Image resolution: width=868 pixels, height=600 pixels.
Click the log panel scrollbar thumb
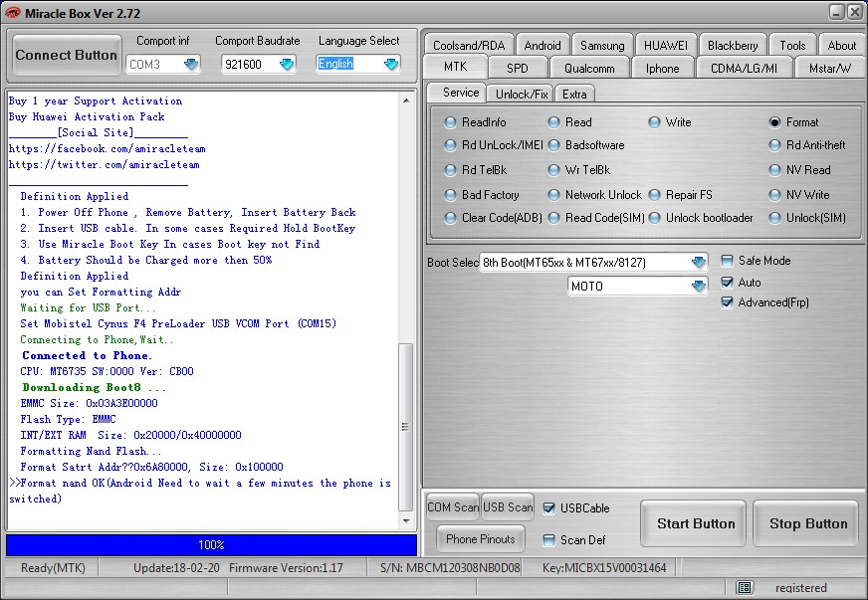(x=406, y=427)
